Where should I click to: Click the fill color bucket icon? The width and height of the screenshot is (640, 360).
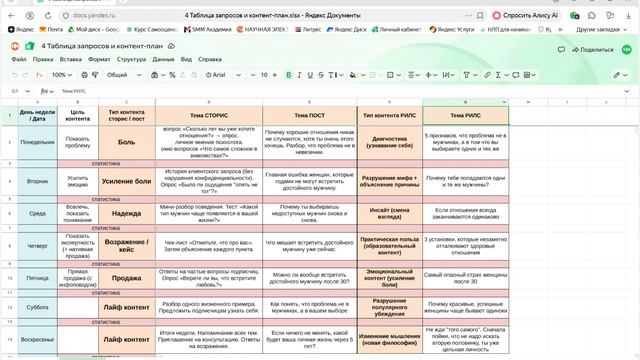point(353,75)
